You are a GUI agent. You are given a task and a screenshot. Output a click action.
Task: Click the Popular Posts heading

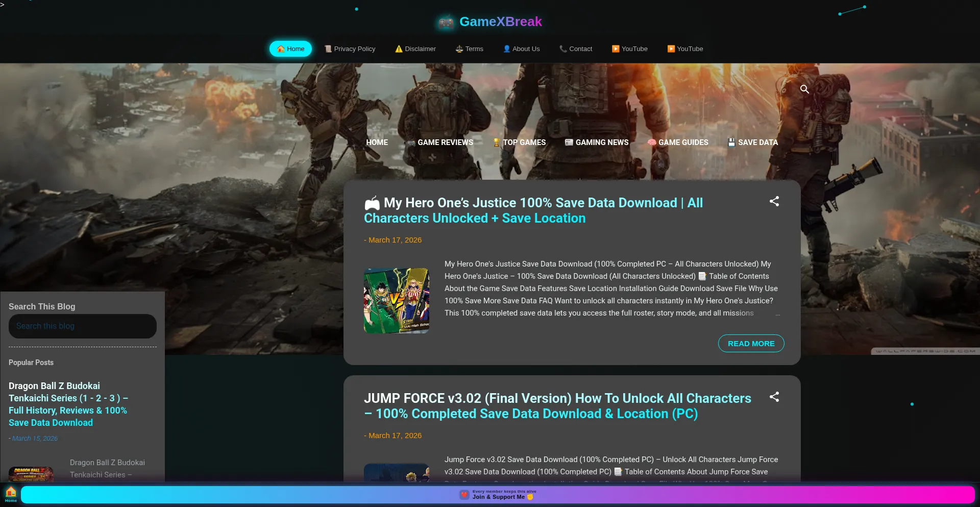coord(31,363)
